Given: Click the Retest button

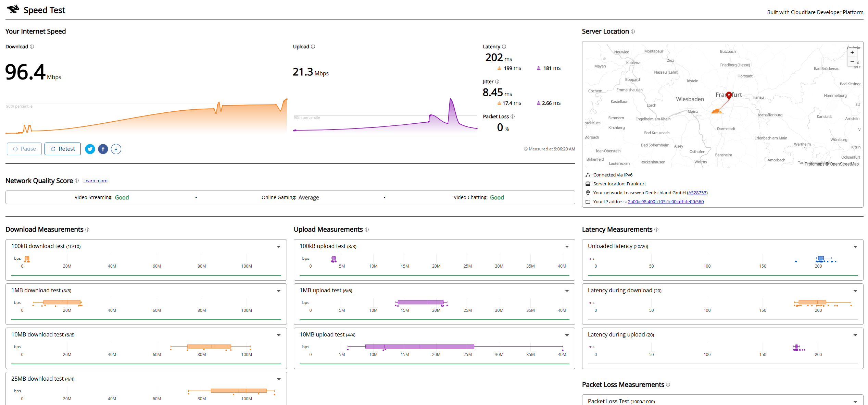Looking at the screenshot, I should pyautogui.click(x=63, y=149).
